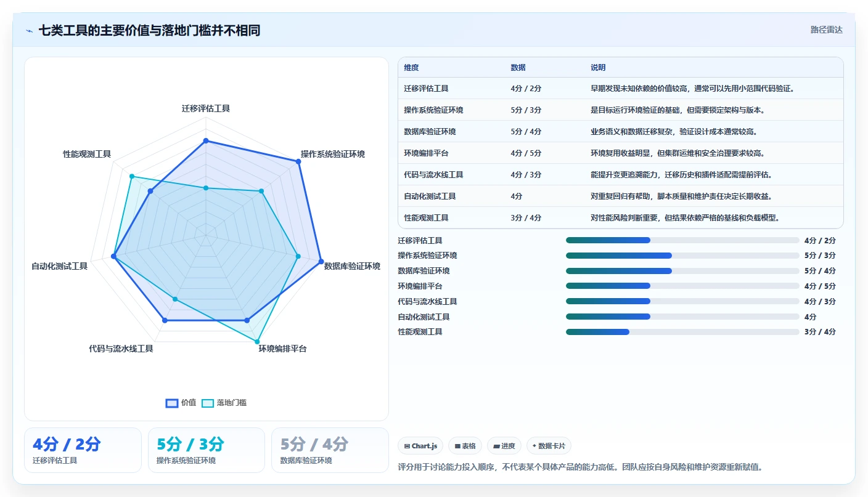This screenshot has height=497, width=868.
Task: Click the 落地门槛 legend label text
Action: (x=232, y=403)
